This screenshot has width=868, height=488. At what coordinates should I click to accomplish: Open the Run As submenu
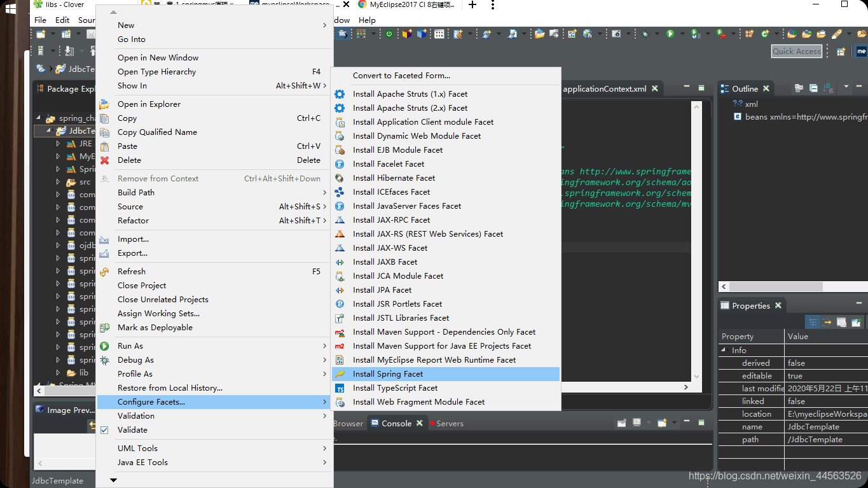coord(215,346)
